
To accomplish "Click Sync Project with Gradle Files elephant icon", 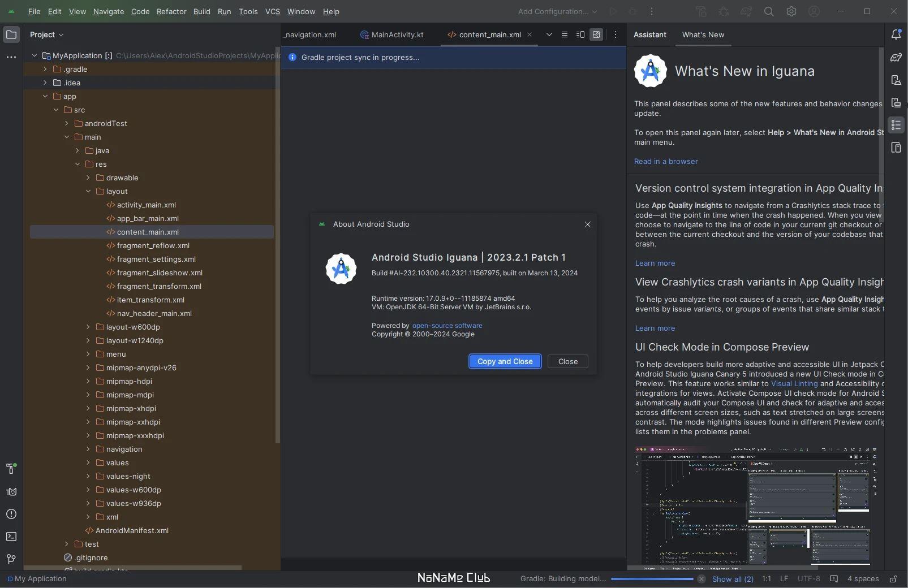I will (746, 11).
